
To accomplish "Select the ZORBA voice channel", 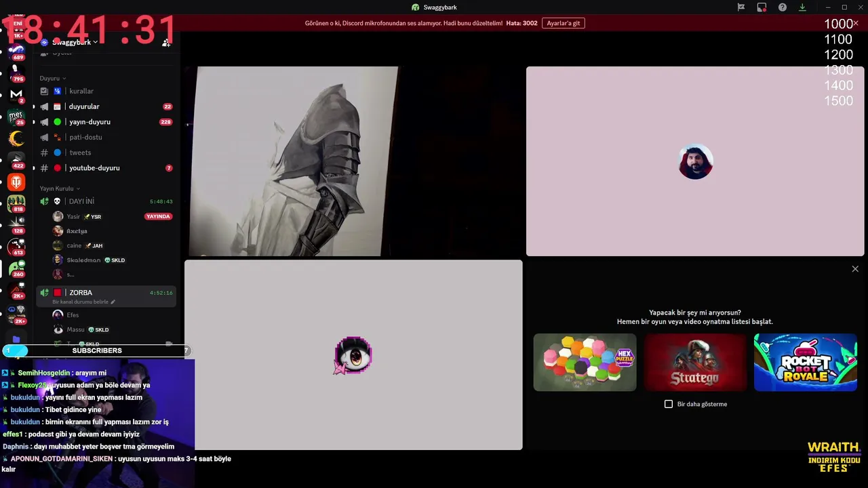I will (106, 296).
